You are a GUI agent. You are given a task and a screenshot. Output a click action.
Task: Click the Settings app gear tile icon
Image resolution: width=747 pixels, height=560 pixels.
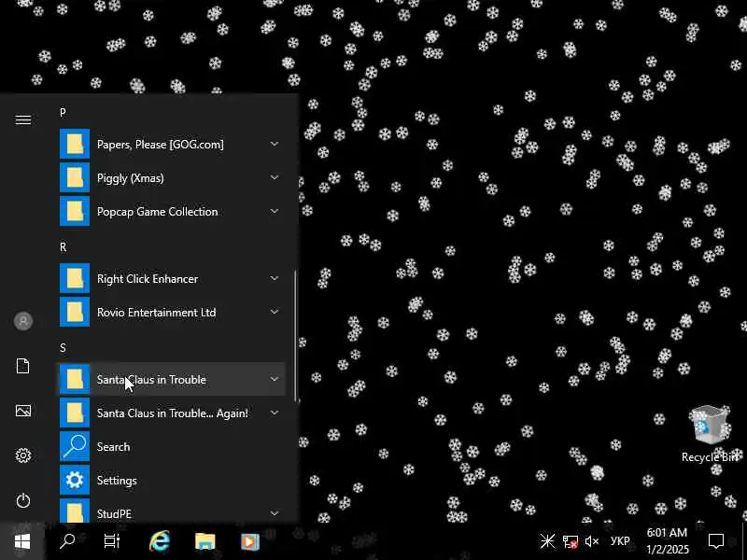point(75,480)
